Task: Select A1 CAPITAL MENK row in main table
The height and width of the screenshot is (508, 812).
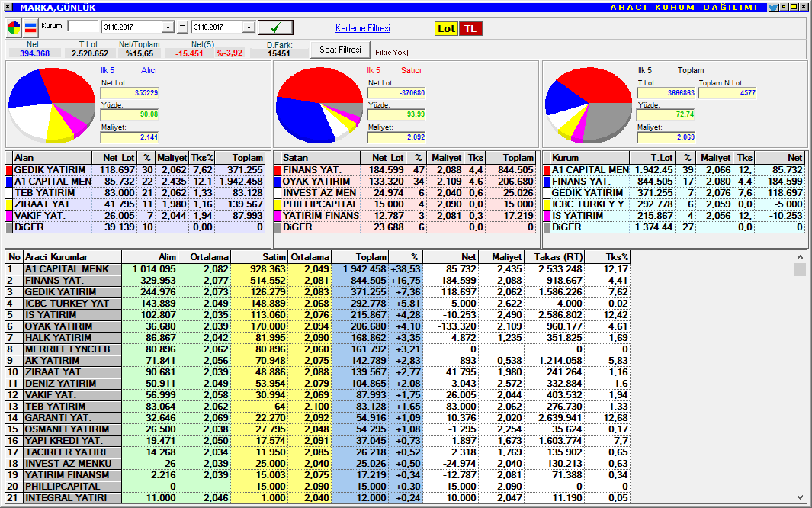Action: click(318, 268)
